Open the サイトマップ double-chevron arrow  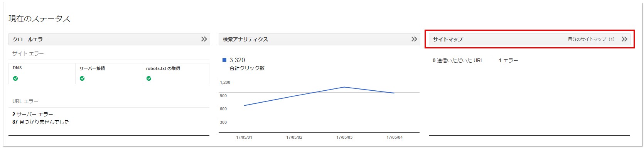click(x=624, y=39)
